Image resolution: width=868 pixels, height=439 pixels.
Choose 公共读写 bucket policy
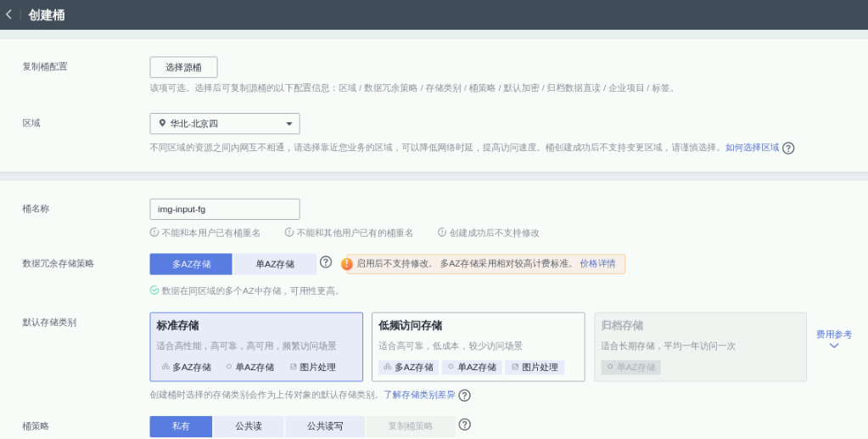coord(325,426)
